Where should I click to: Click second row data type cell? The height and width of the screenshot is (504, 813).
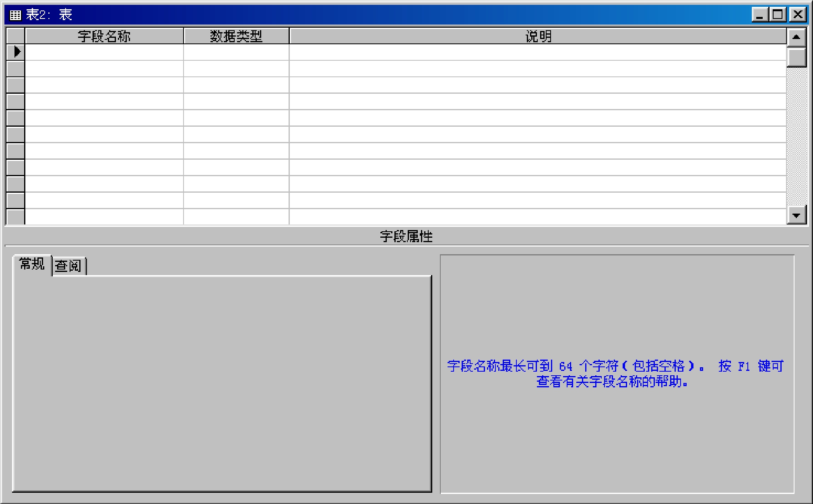click(236, 69)
